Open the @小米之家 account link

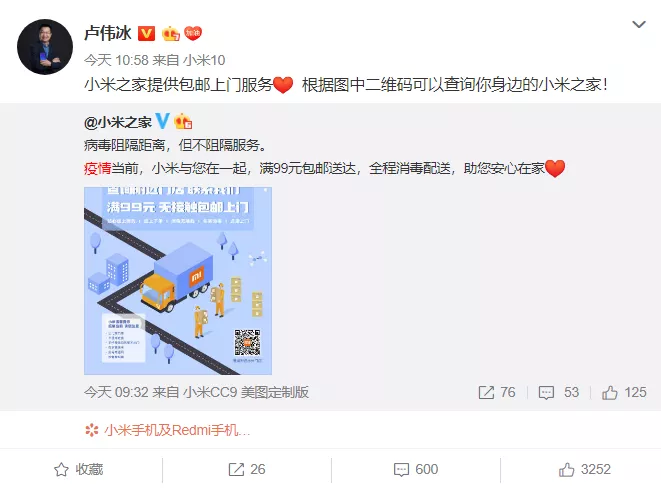[118, 122]
